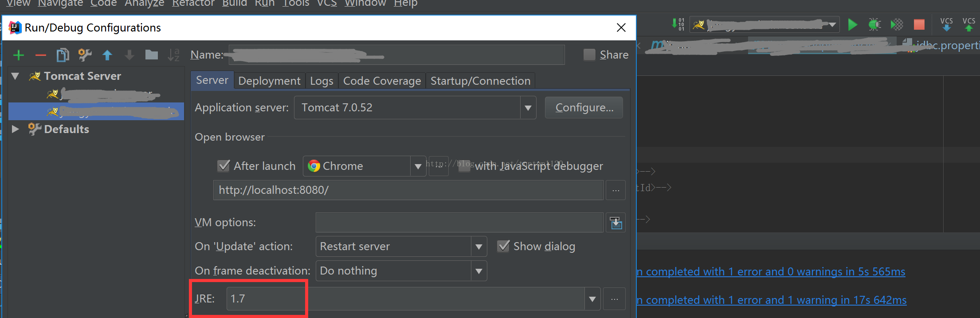Copy the selected configuration
This screenshot has height=318, width=980.
click(x=63, y=55)
